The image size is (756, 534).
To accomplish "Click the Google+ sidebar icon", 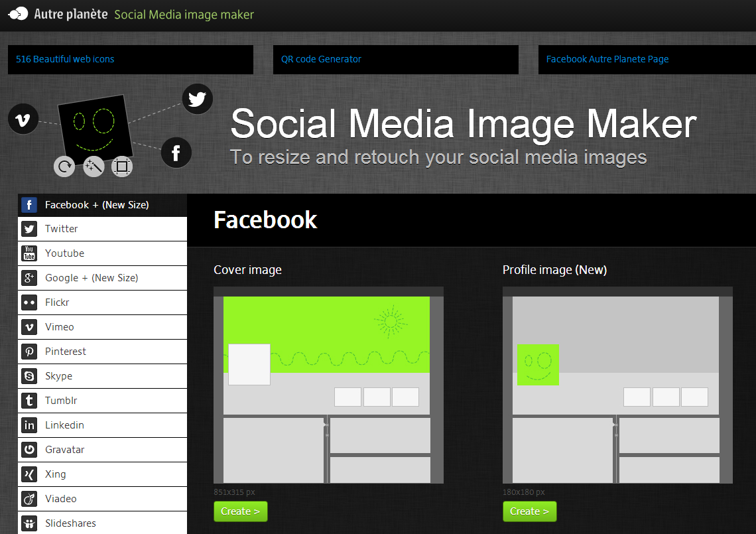I will tap(29, 278).
